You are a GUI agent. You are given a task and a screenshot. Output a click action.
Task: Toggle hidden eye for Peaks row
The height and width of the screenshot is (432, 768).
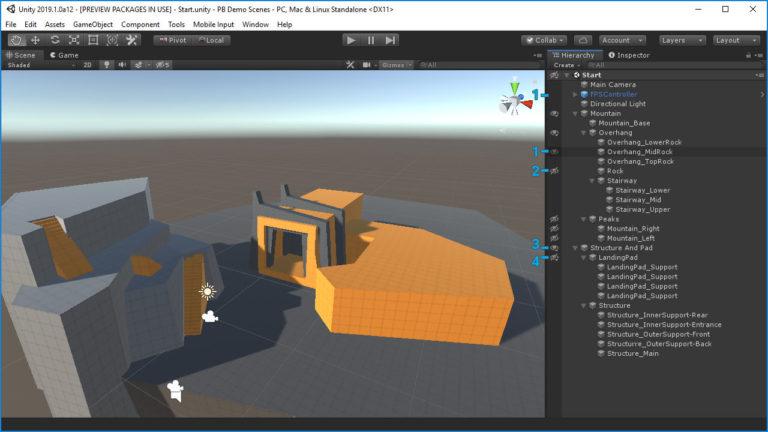pyautogui.click(x=554, y=219)
